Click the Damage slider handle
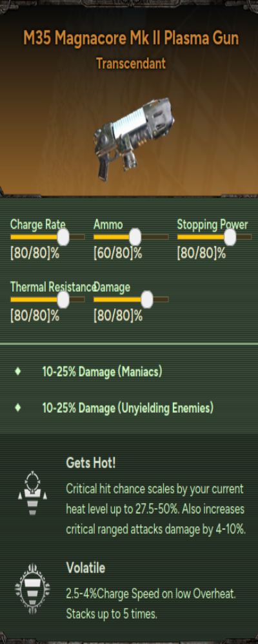This screenshot has width=258, height=644. [x=147, y=299]
